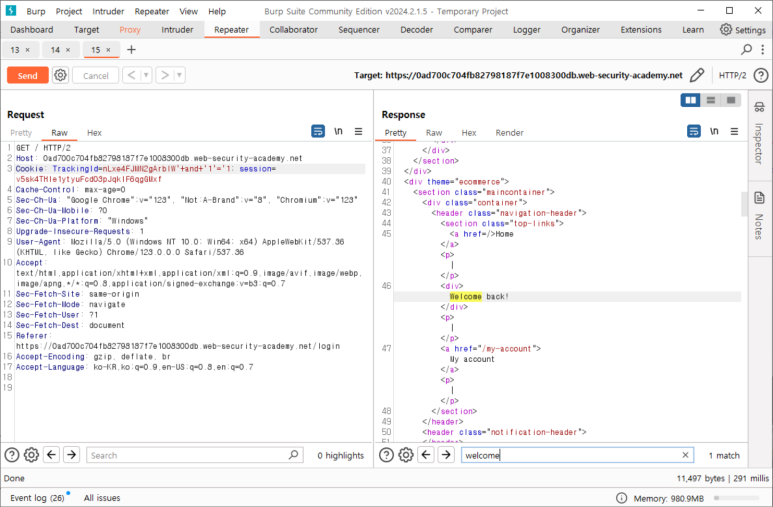
Task: Select Pretty view in Request panel
Action: (21, 133)
